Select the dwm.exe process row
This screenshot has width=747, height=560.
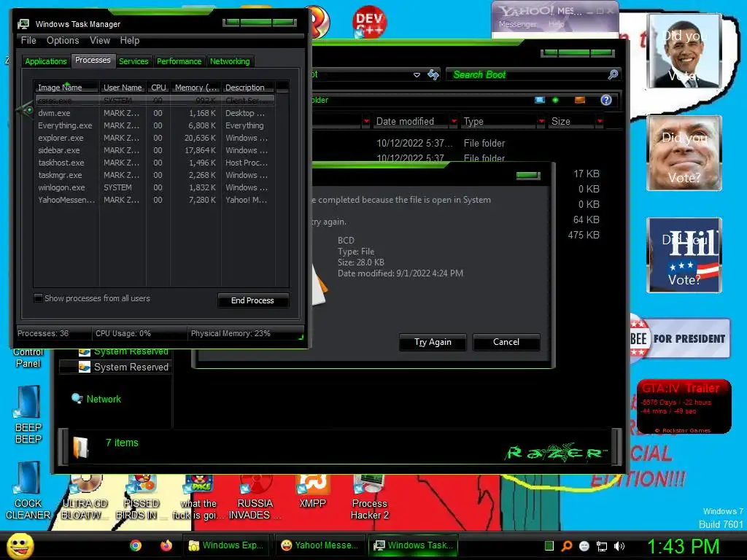click(155, 113)
